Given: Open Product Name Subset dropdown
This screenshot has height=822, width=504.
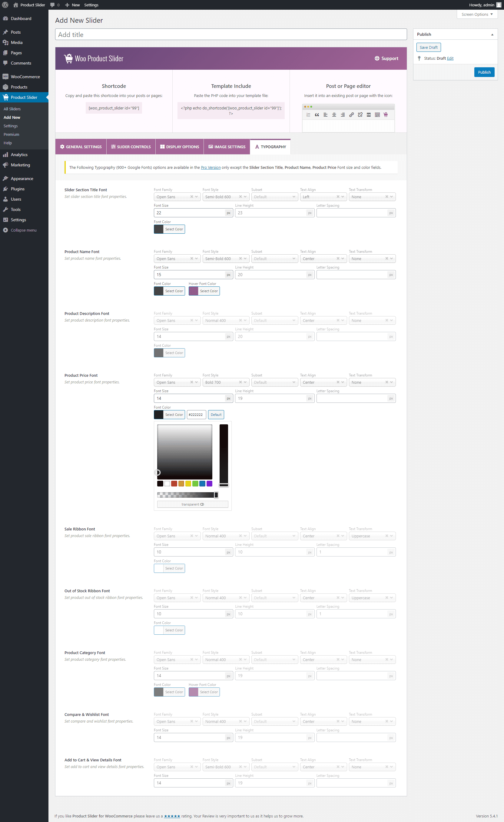Looking at the screenshot, I should click(x=274, y=259).
